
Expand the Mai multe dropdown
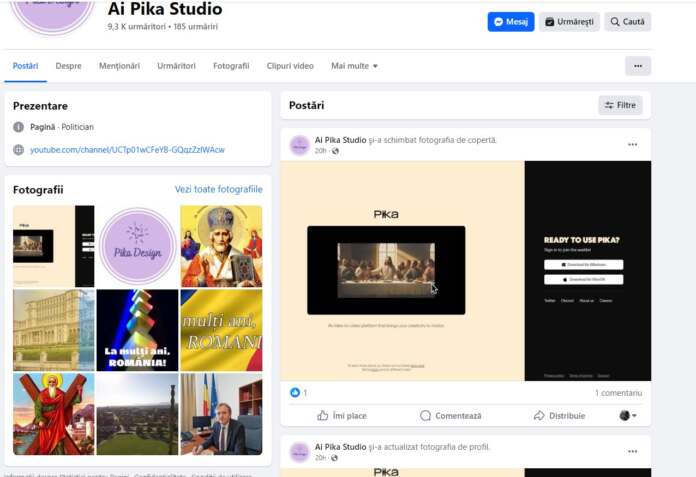(354, 66)
